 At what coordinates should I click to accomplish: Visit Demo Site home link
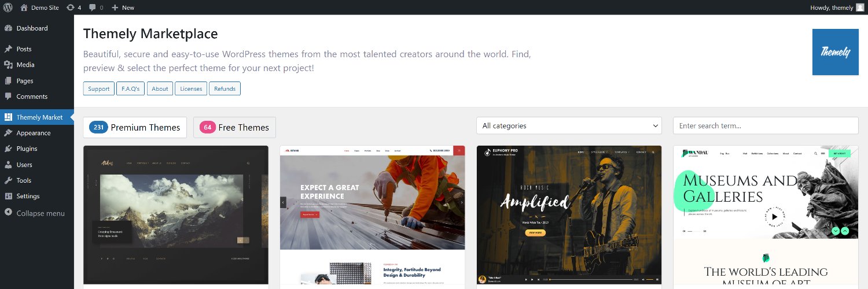(39, 8)
